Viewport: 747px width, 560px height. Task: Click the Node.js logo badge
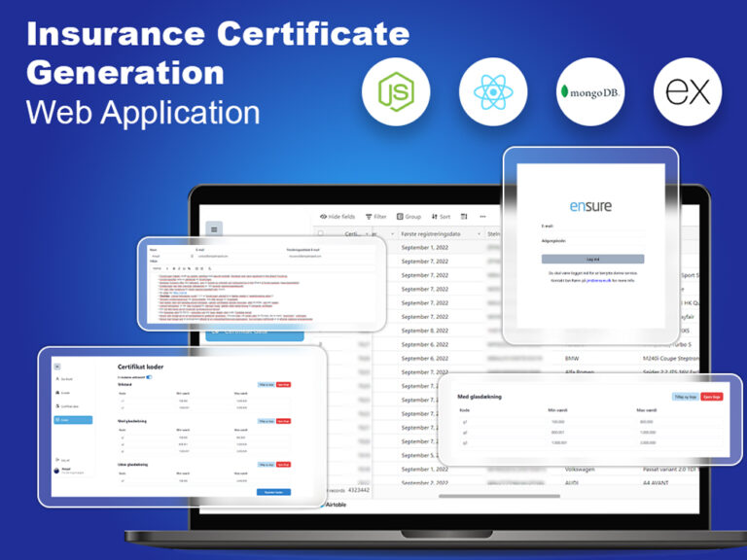[x=396, y=92]
